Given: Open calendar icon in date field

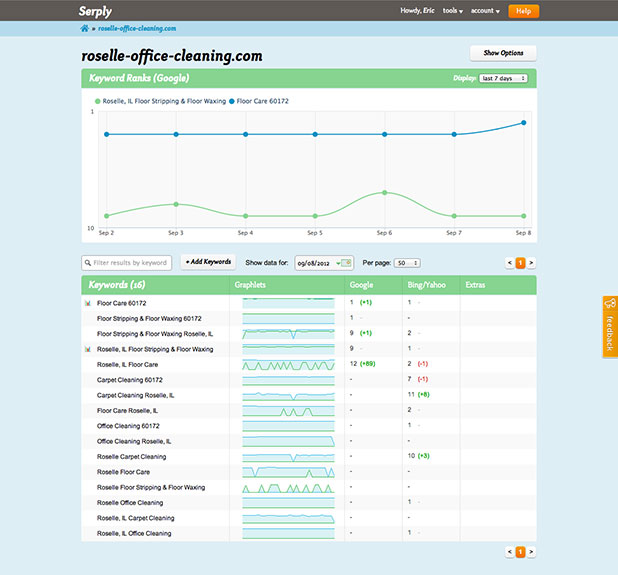Looking at the screenshot, I should (x=346, y=263).
